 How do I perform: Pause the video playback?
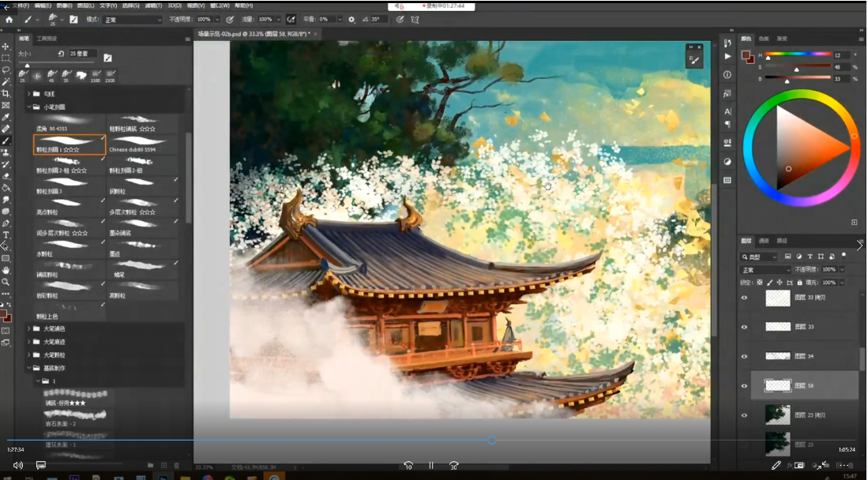pos(430,466)
